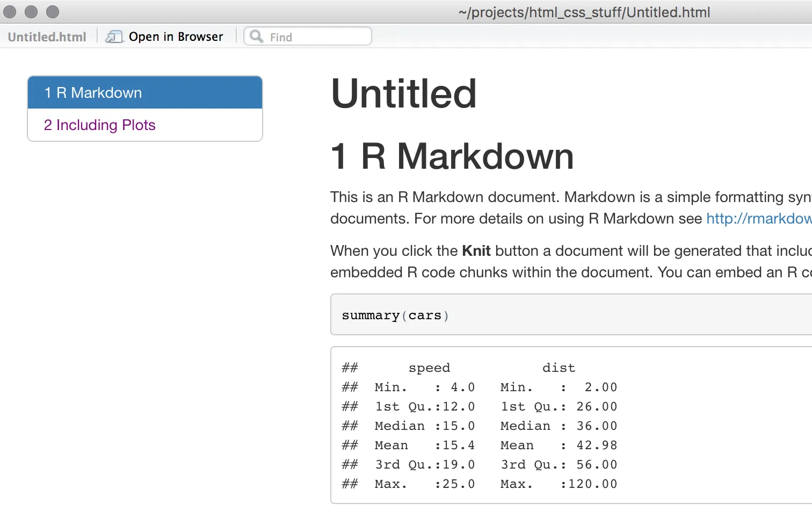
Task: Click the speed Median 15.0 value
Action: [459, 426]
